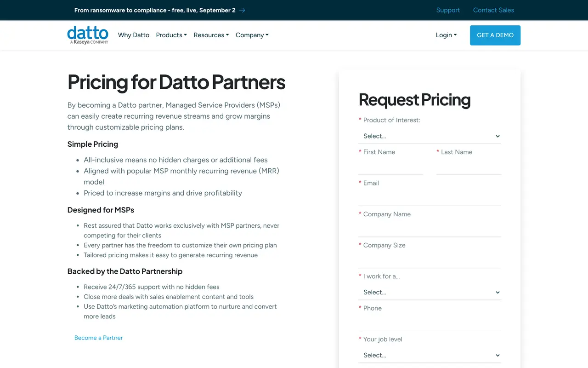Viewport: 588px width, 368px height.
Task: Click 'Close more deals with sales enablement' bullet
Action: tap(169, 297)
